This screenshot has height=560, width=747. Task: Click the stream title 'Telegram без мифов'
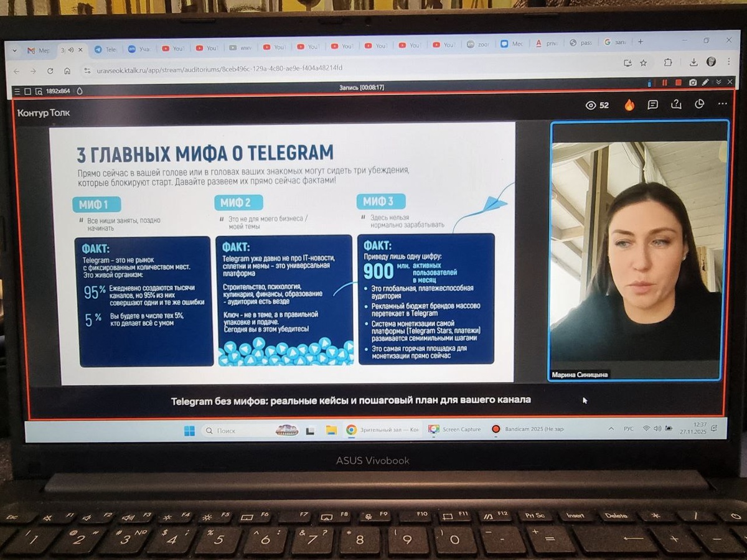(350, 400)
